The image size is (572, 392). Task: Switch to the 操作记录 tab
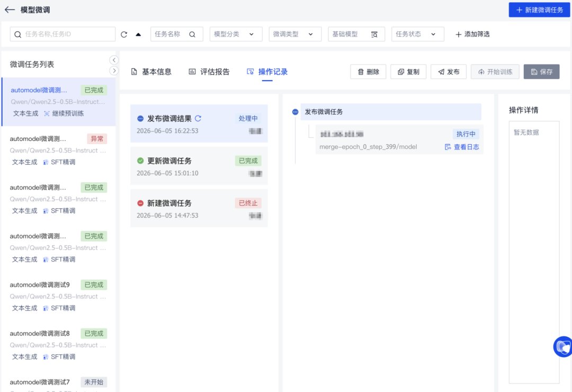[x=267, y=72]
